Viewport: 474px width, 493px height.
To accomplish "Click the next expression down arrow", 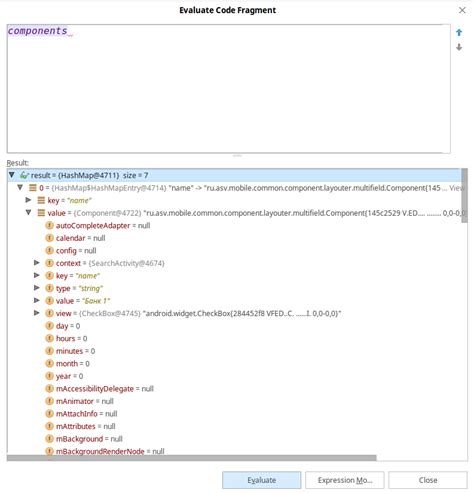I will point(459,47).
